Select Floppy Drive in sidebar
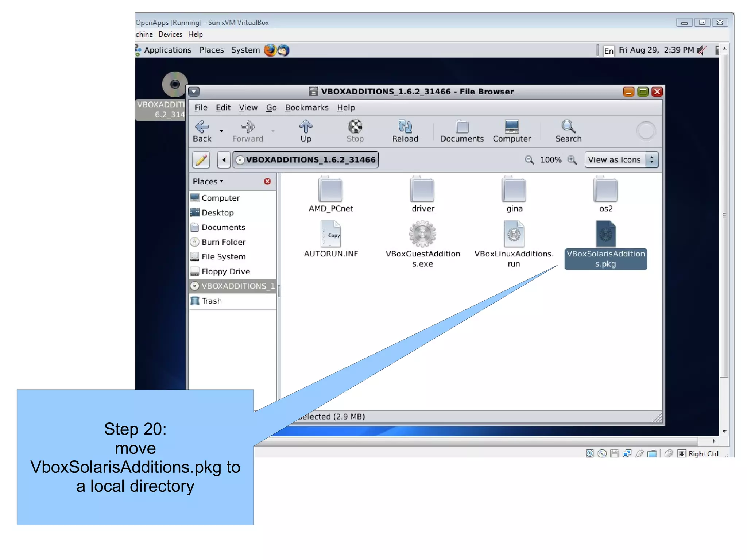 [x=233, y=271]
